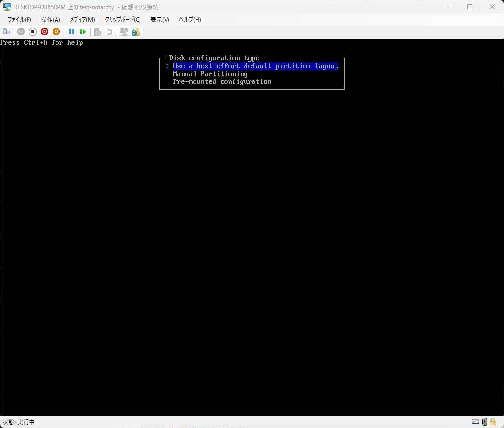The width and height of the screenshot is (504, 428).
Task: Click the Revert curved-arrow toolbar icon
Action: [110, 32]
